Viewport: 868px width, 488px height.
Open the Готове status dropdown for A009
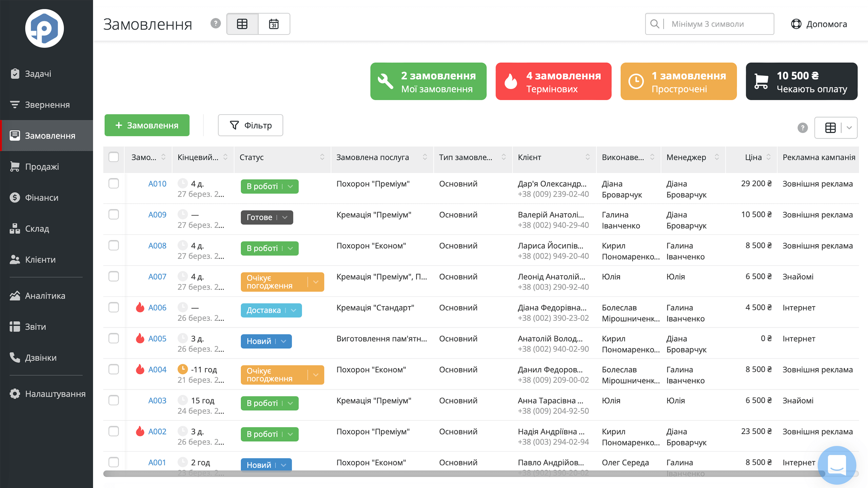coord(285,217)
